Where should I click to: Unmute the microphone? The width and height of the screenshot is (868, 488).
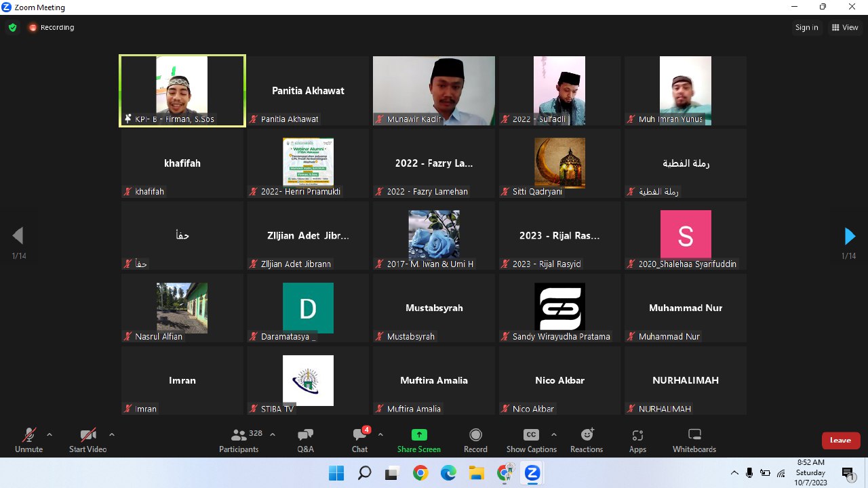pos(28,439)
